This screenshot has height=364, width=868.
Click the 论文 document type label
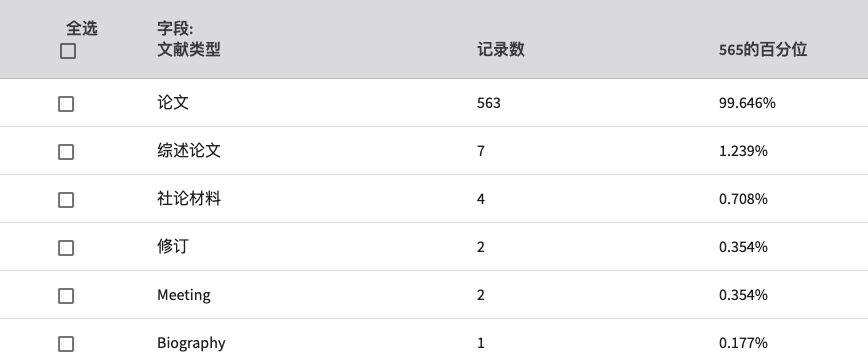point(173,102)
